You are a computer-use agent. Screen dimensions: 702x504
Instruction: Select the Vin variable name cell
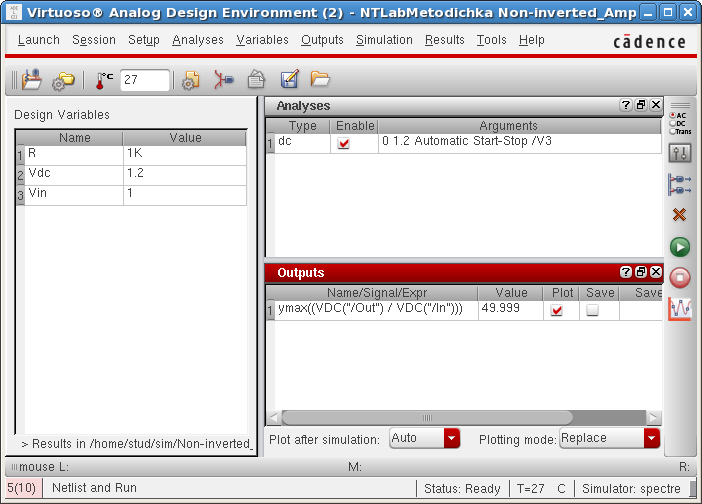click(x=73, y=195)
